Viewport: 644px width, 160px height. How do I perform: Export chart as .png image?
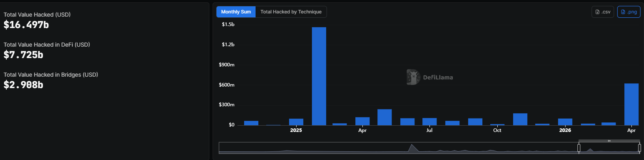pos(629,12)
